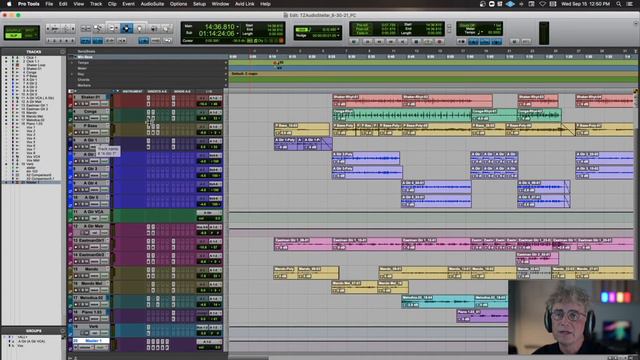640x360 pixels.
Task: Open the Sub counter format dropdown
Action: 238,33
